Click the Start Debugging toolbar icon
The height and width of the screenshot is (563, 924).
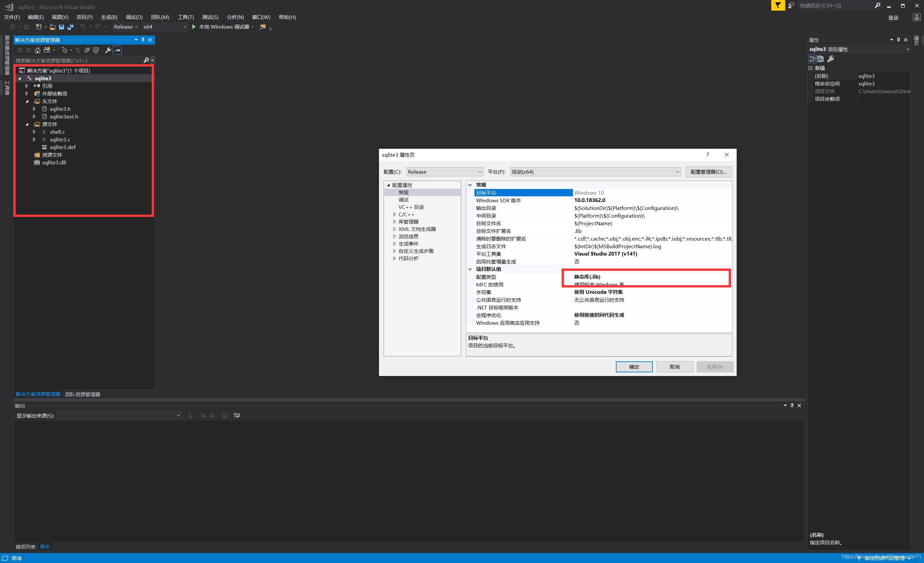[195, 27]
